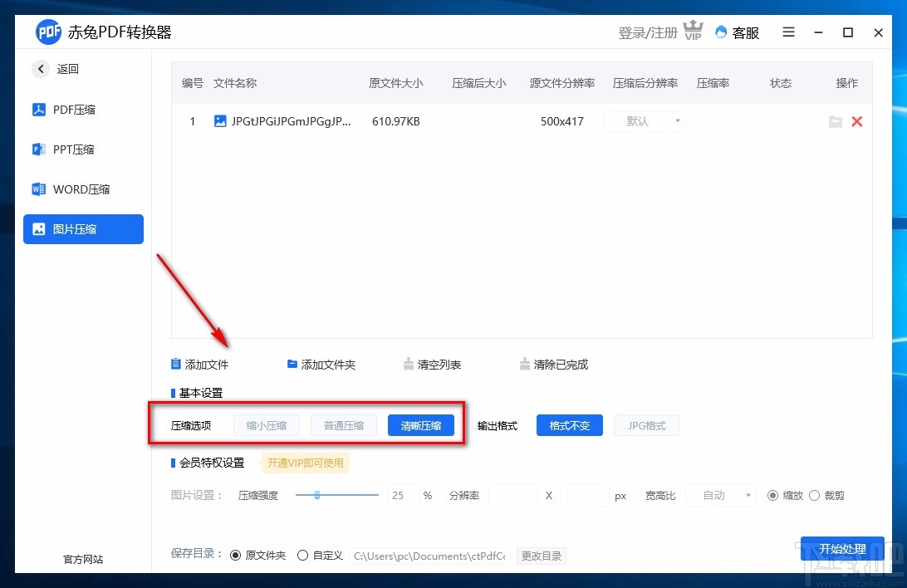Remove the JPG file with red X
This screenshot has width=907, height=588.
coord(857,121)
